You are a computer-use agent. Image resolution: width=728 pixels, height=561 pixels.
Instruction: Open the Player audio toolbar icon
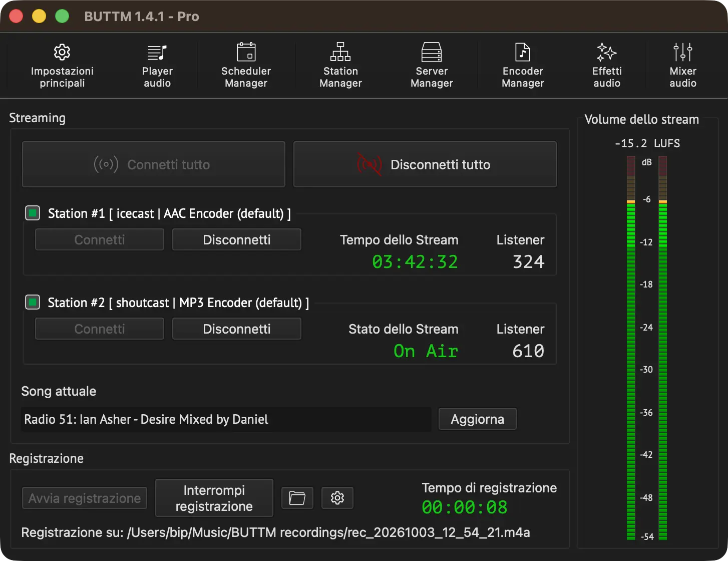157,52
